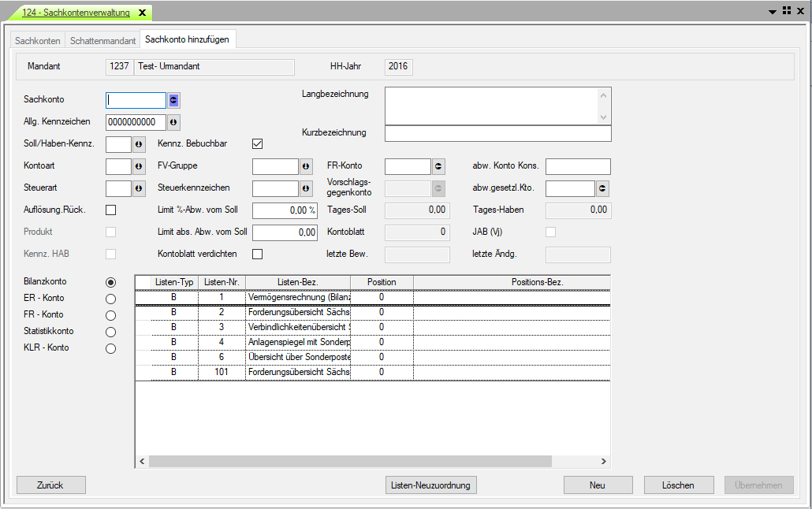Enable the Auflösung.Rück. checkbox
This screenshot has height=509, width=812.
(x=110, y=210)
